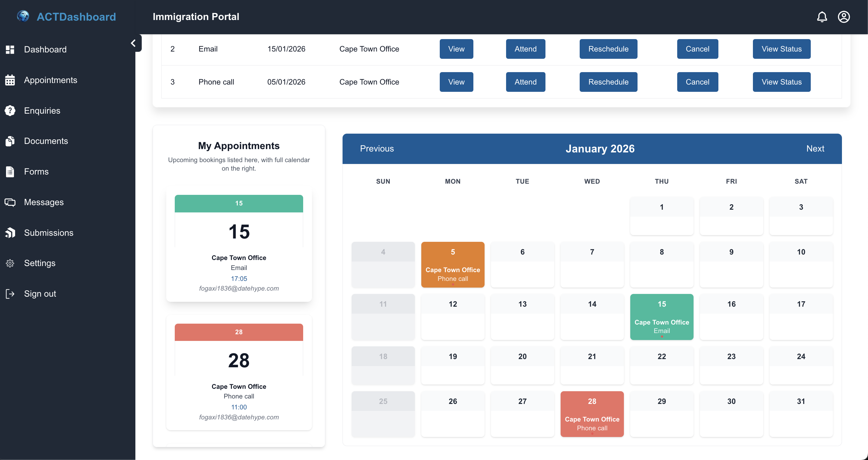Open the Settings gear icon
Viewport: 868px width, 460px height.
point(10,263)
